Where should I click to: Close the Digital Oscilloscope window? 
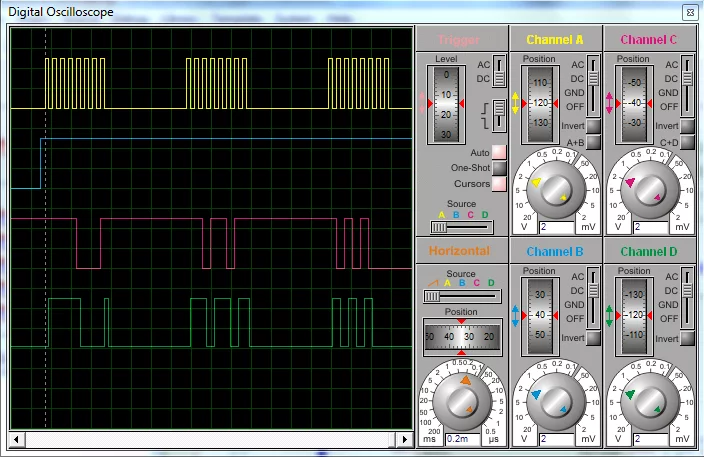[690, 13]
